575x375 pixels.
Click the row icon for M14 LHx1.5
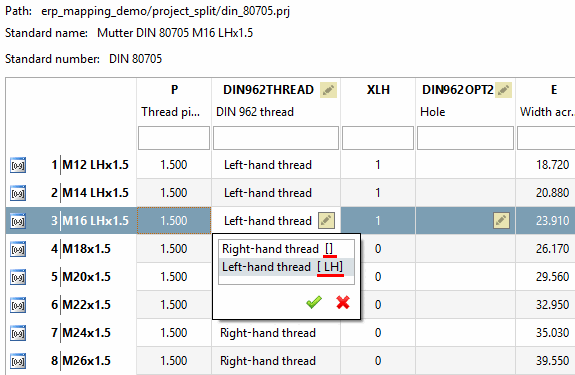[18, 193]
